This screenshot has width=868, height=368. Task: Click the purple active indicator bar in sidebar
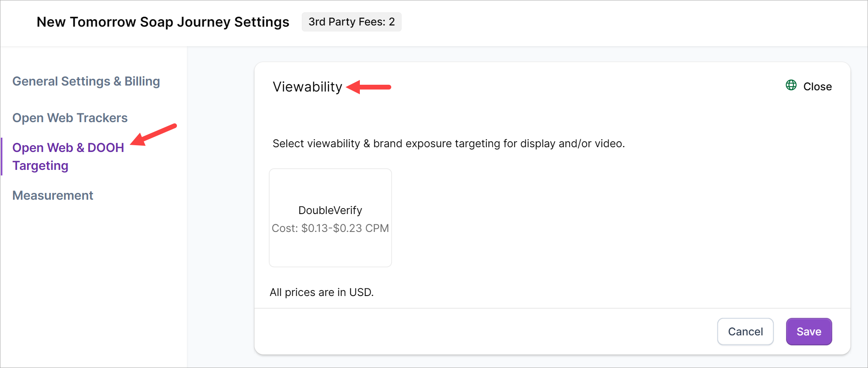pyautogui.click(x=2, y=156)
